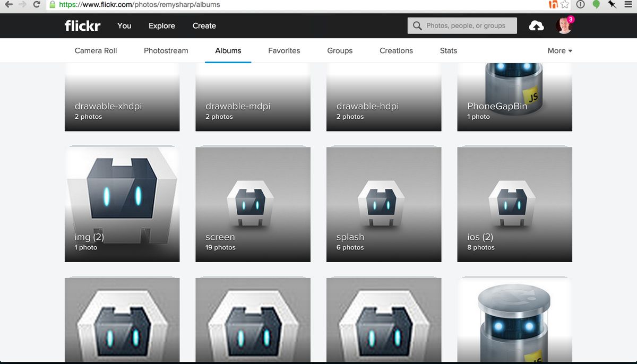This screenshot has width=637, height=364.
Task: Click the pink notification badge
Action: coord(571,19)
